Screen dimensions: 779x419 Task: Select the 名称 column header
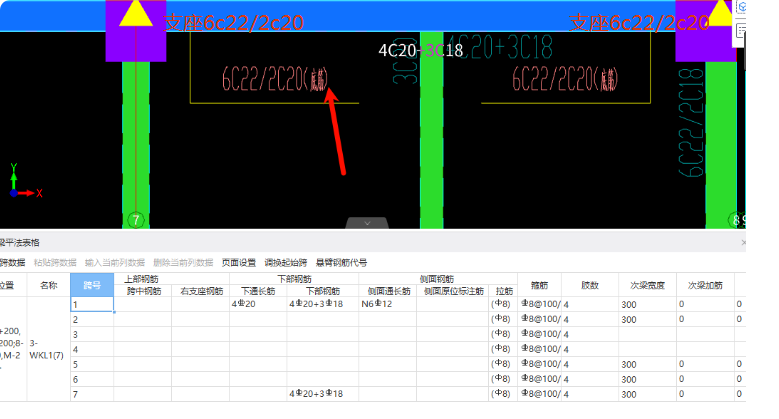(x=49, y=285)
